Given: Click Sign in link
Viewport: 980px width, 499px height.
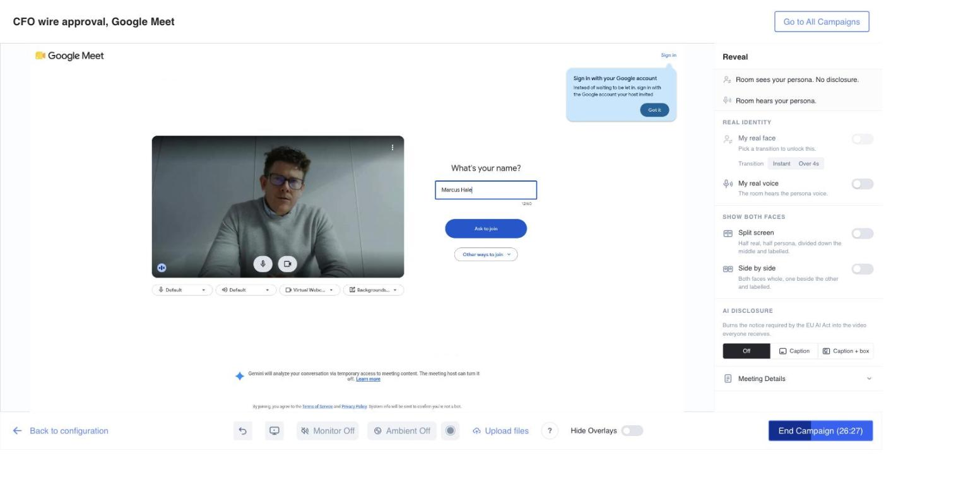Looking at the screenshot, I should point(668,55).
